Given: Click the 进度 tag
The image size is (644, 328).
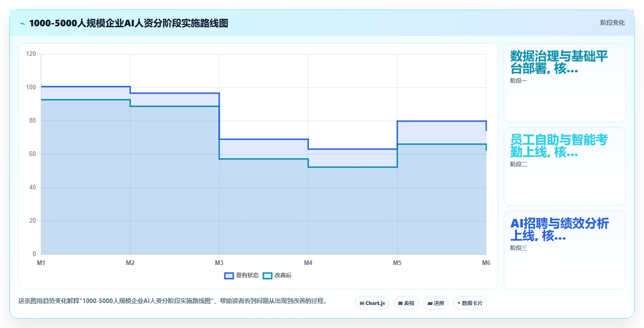Looking at the screenshot, I should click(x=436, y=303).
